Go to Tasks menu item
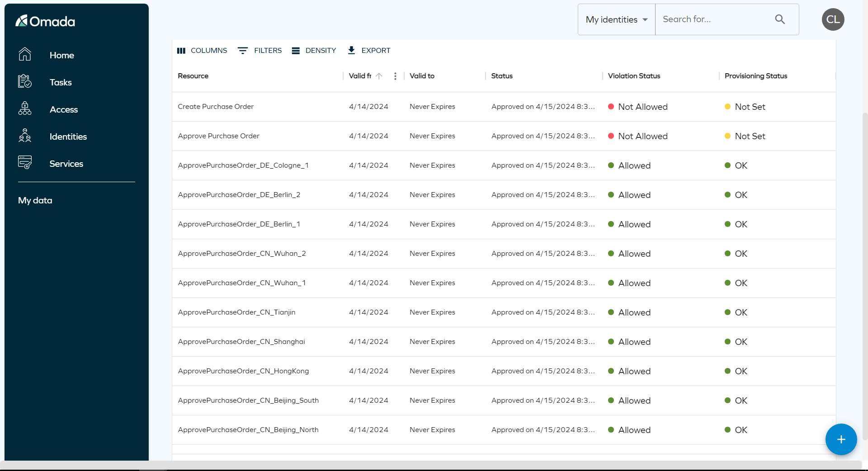 [x=61, y=82]
